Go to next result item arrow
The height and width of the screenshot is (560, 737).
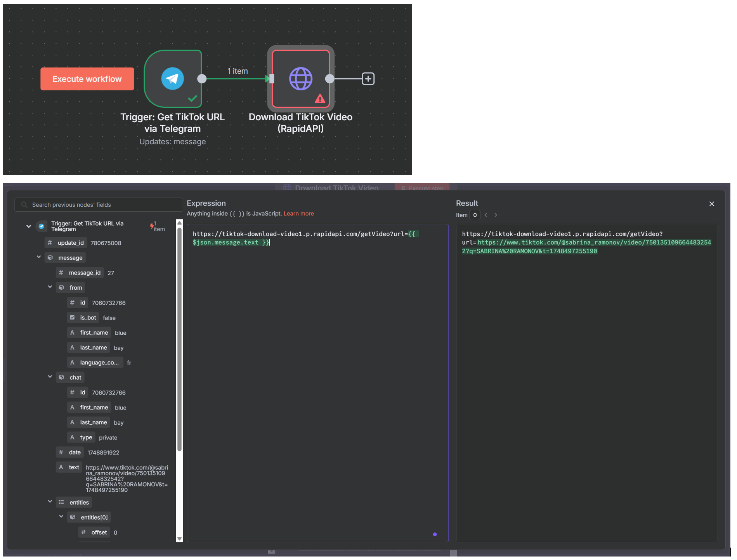[x=496, y=215]
